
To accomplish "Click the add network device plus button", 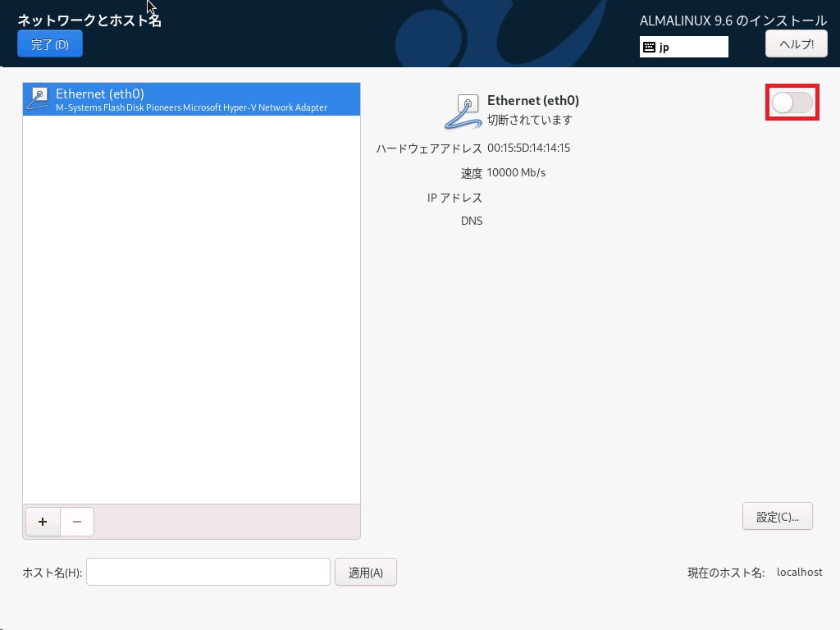I will pos(43,522).
